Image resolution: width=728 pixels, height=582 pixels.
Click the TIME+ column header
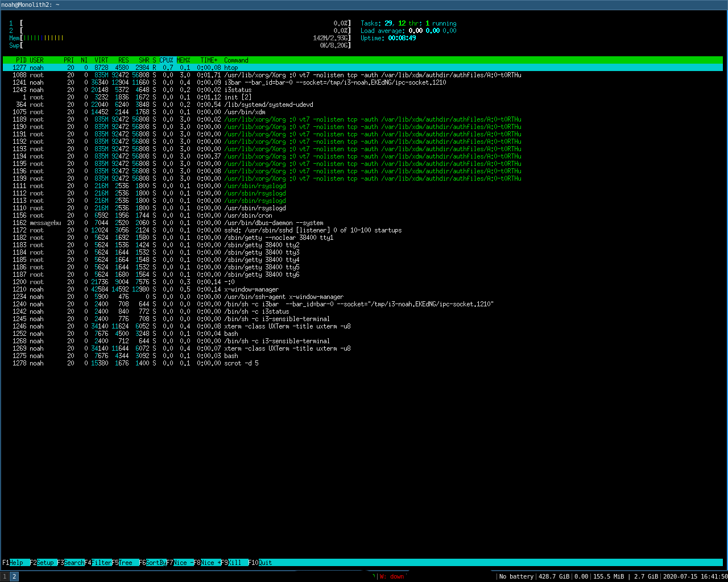click(x=209, y=60)
